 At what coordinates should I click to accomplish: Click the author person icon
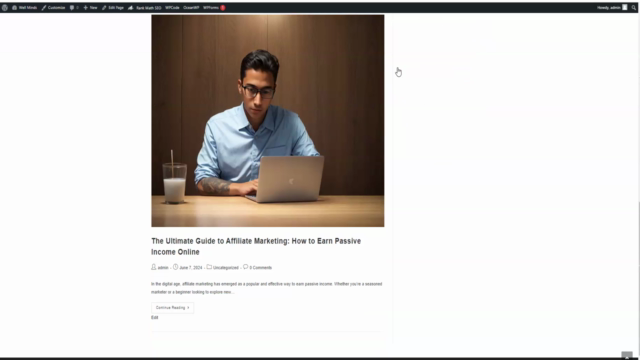tap(154, 267)
